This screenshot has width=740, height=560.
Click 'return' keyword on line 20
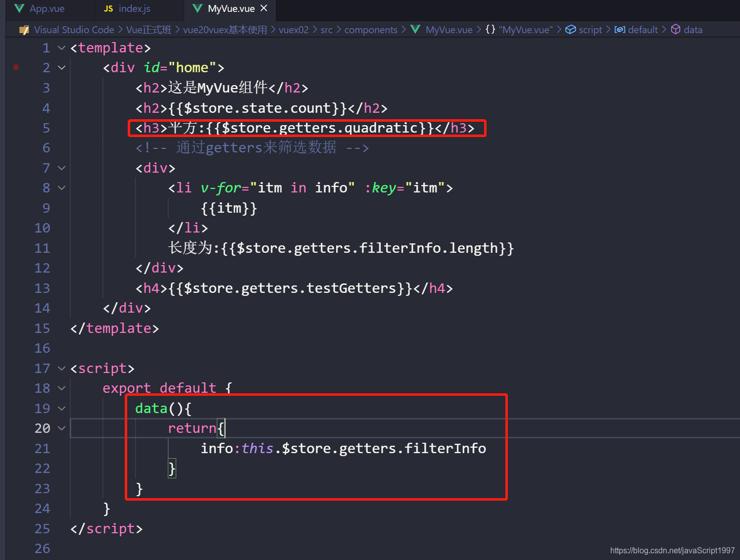tap(192, 428)
